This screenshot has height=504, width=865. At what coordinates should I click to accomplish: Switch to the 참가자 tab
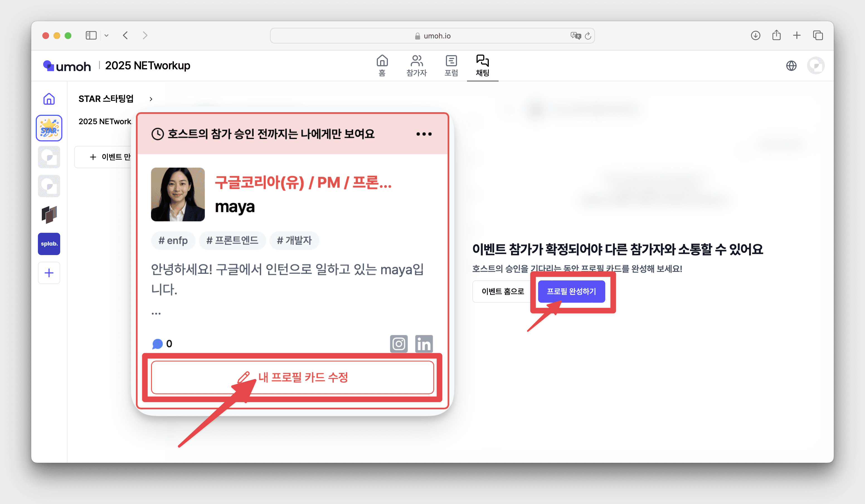[x=416, y=65]
